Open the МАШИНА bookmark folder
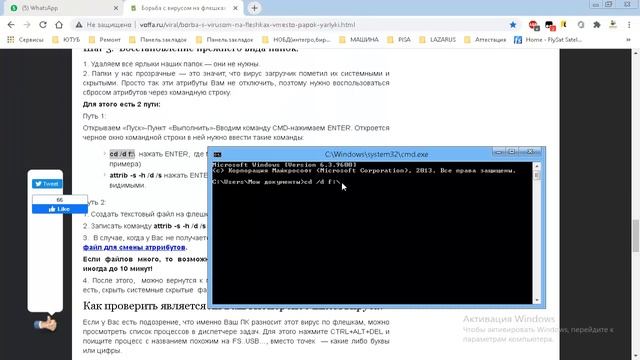 coord(359,40)
